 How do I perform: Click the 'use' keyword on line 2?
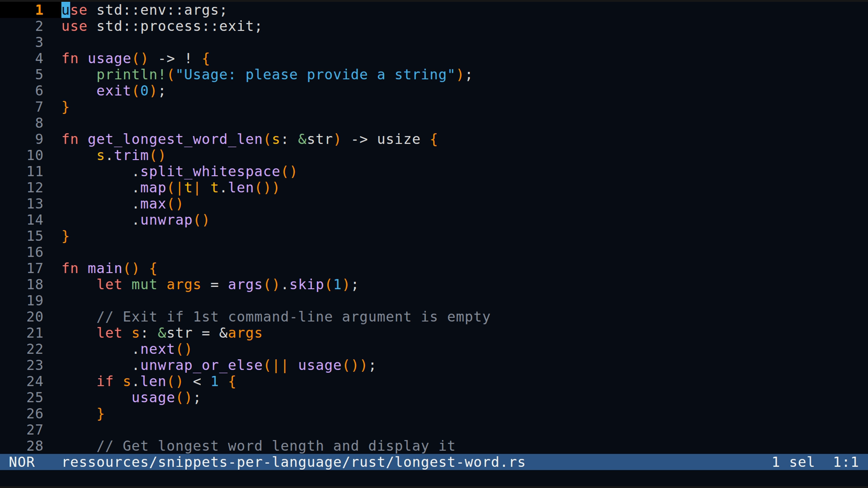(x=74, y=26)
